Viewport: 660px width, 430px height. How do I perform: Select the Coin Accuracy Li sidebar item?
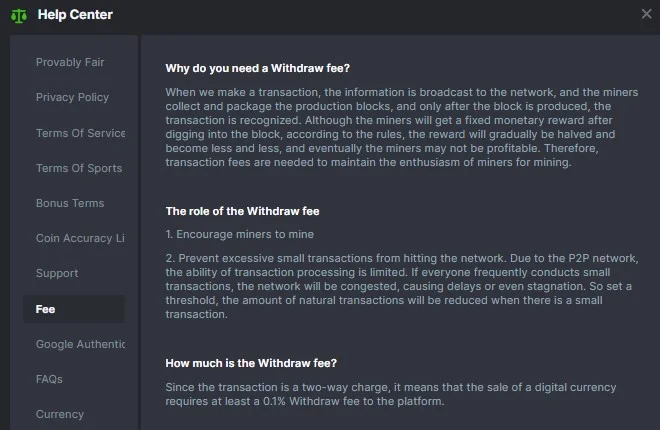point(80,238)
